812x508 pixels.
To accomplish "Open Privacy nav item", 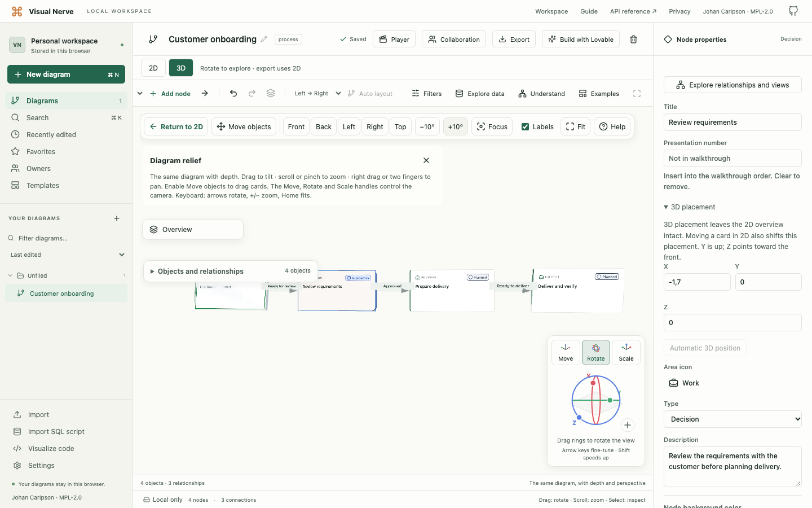I will 679,11.
